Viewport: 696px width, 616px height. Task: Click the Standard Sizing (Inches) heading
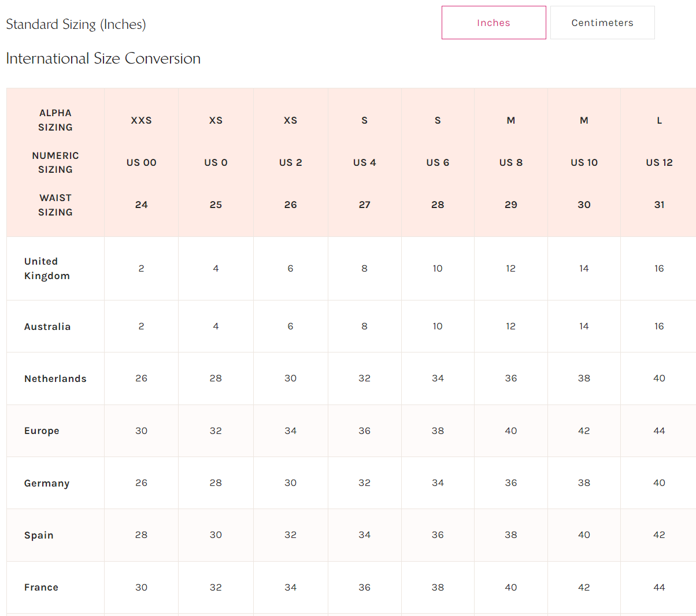point(76,24)
